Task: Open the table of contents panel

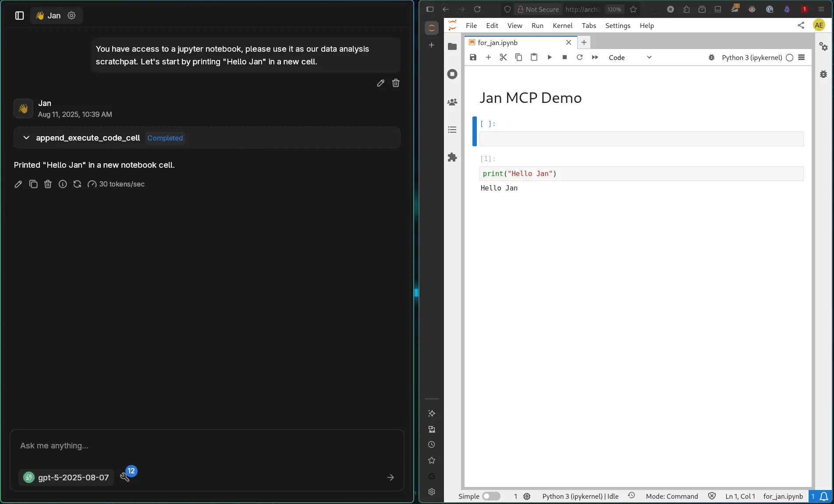Action: click(452, 130)
